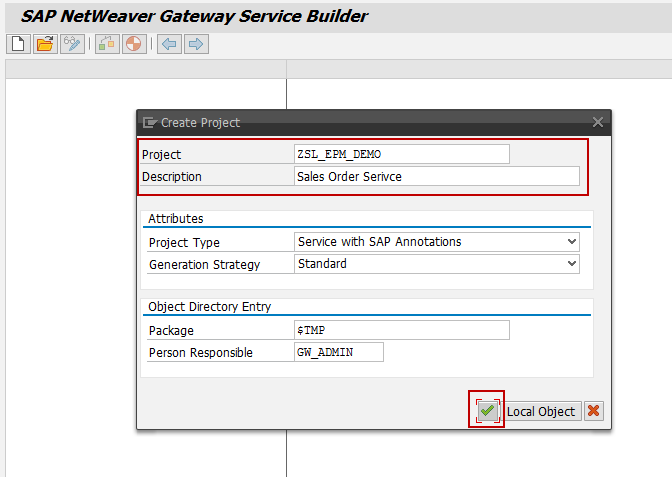The width and height of the screenshot is (672, 477).
Task: Click the round red-white Check Consistency icon
Action: pyautogui.click(x=133, y=44)
